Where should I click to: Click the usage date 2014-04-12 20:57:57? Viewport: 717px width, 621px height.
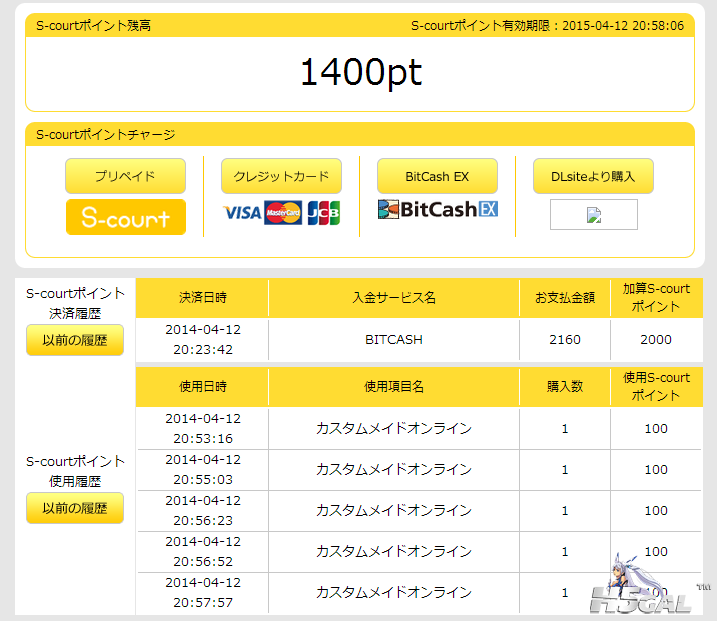pyautogui.click(x=203, y=593)
